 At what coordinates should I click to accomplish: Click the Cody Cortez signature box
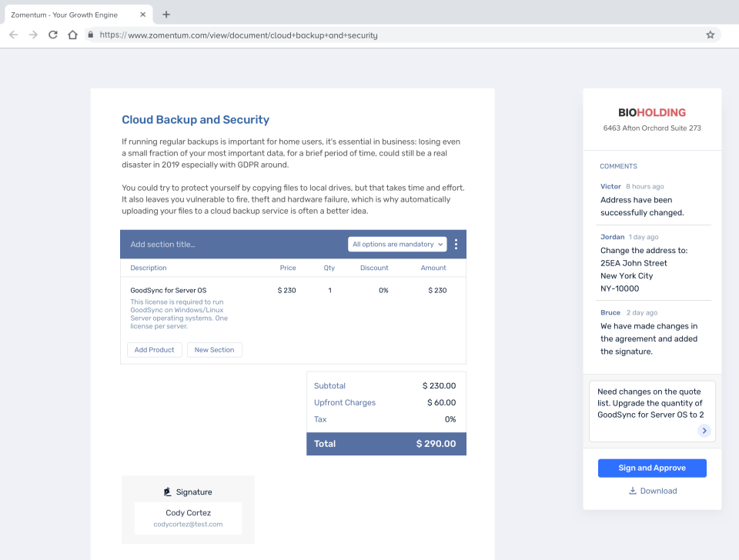[x=188, y=518]
